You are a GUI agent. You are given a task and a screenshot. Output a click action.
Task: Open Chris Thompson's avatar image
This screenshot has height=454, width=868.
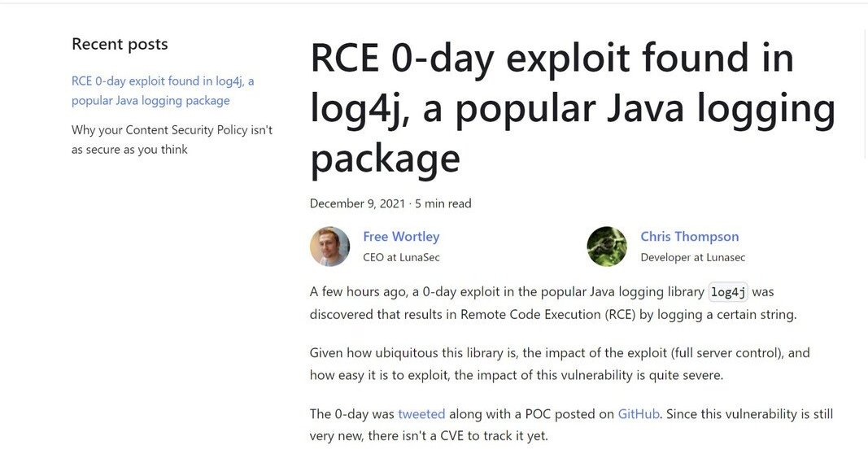click(x=607, y=247)
